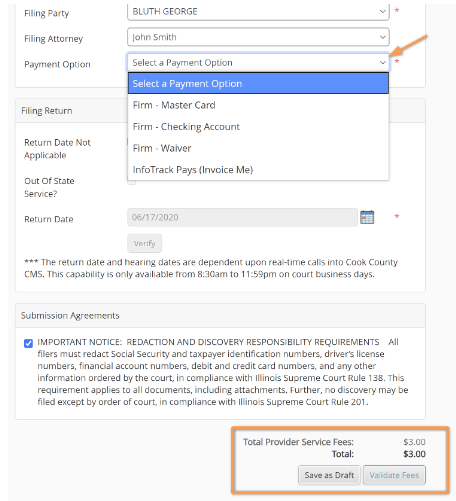Viewport: 456px width, 501px height.
Task: Click the Return Date input field
Action: (x=242, y=217)
